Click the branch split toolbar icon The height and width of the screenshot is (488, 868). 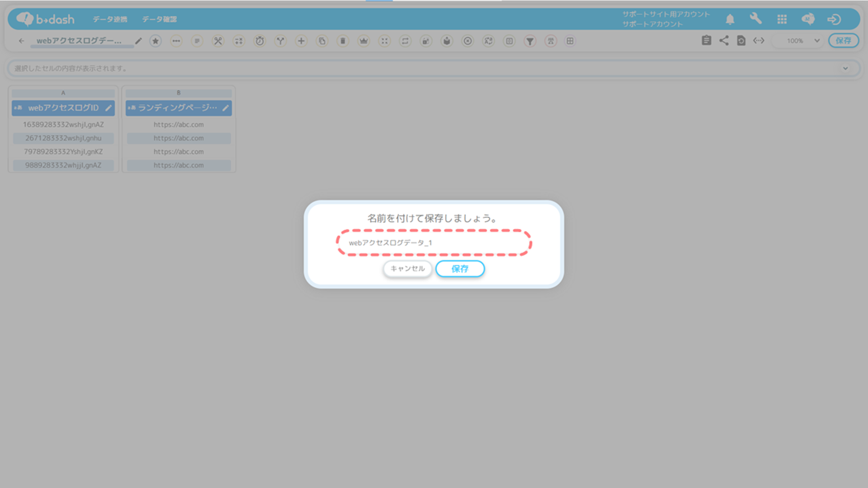tap(281, 41)
